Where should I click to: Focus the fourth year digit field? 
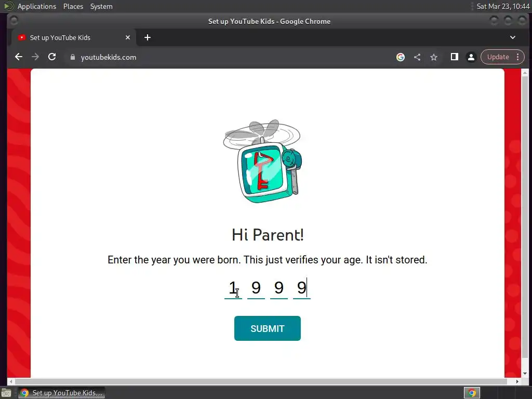(302, 288)
